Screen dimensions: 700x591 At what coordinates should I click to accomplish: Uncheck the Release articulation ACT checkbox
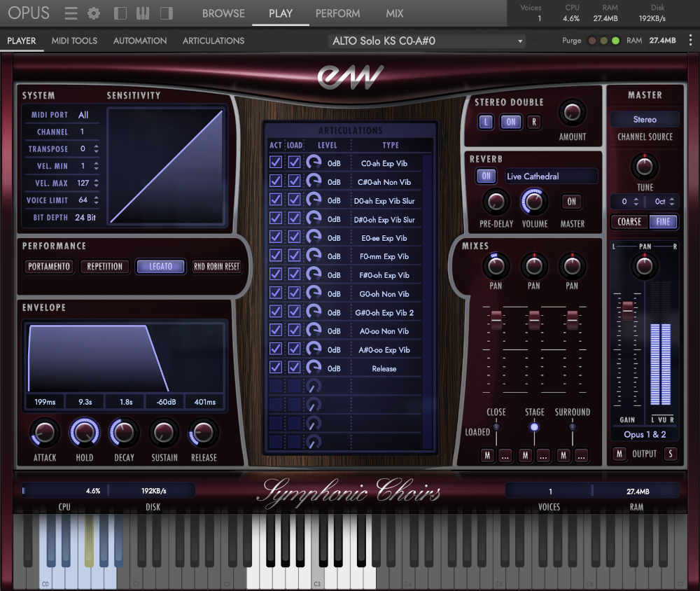pyautogui.click(x=275, y=368)
